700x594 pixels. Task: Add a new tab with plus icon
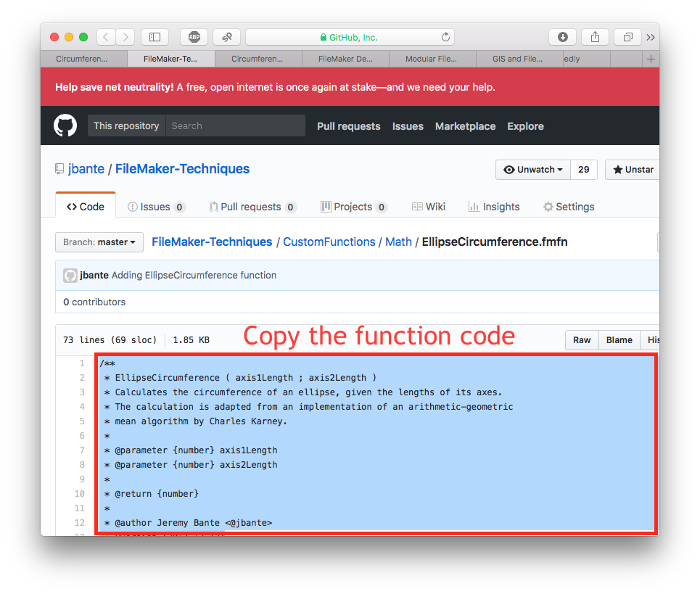(651, 59)
